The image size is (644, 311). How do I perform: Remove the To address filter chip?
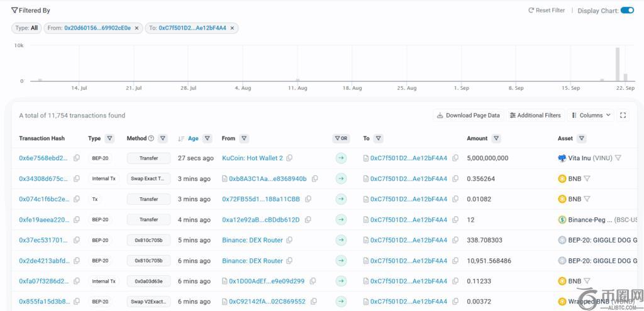(x=232, y=28)
